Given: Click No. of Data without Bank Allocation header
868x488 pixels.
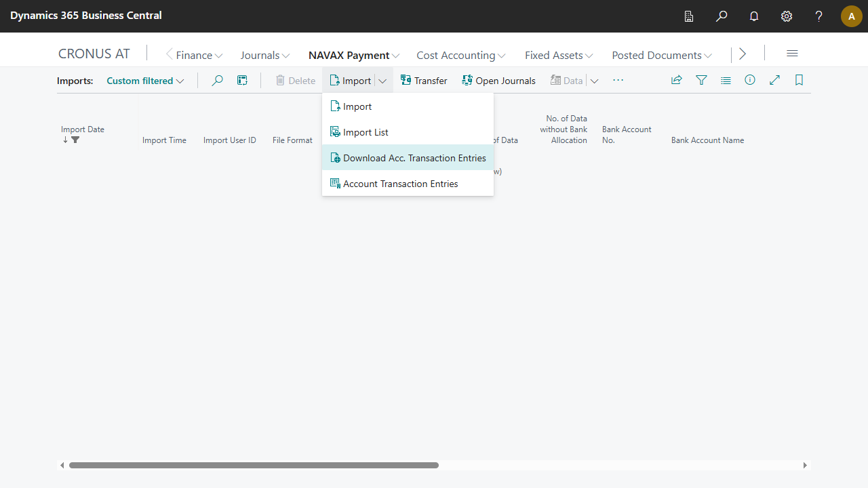Looking at the screenshot, I should pyautogui.click(x=564, y=129).
